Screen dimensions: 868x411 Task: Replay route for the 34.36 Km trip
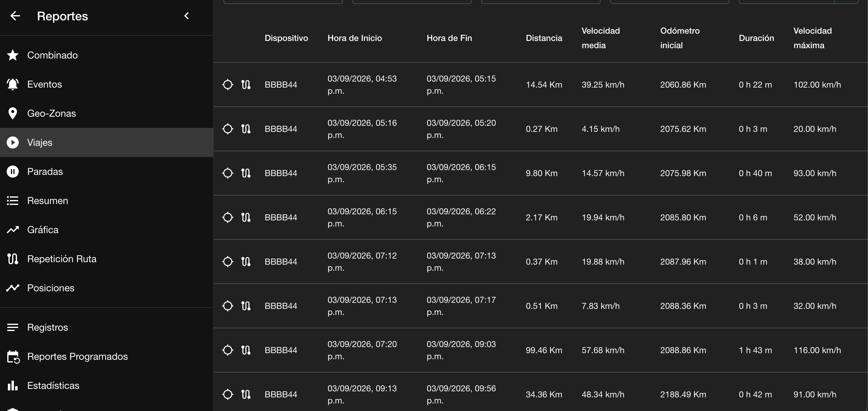coord(246,394)
